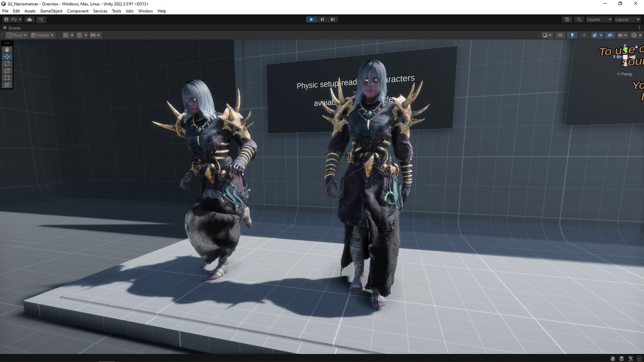Open the GameObject menu
644x362 pixels.
pos(51,11)
